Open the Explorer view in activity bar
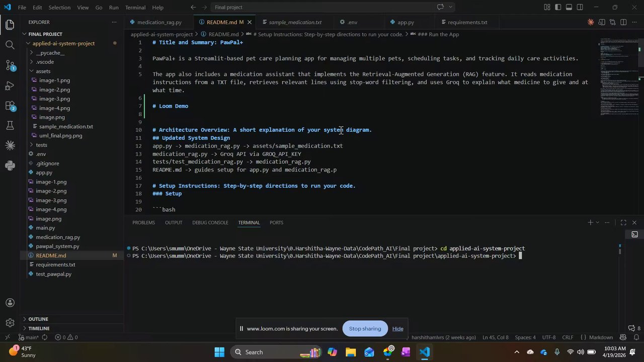The height and width of the screenshot is (362, 644). point(10,25)
